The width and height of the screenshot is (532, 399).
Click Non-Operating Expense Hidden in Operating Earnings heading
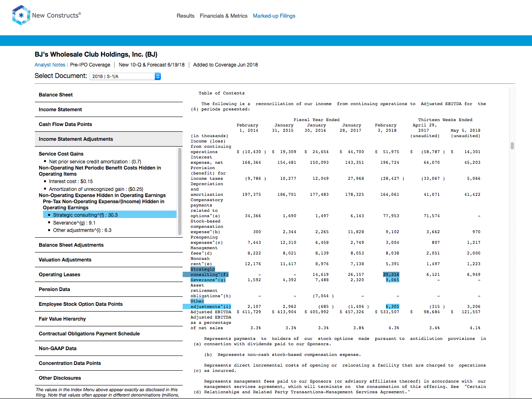pos(102,195)
